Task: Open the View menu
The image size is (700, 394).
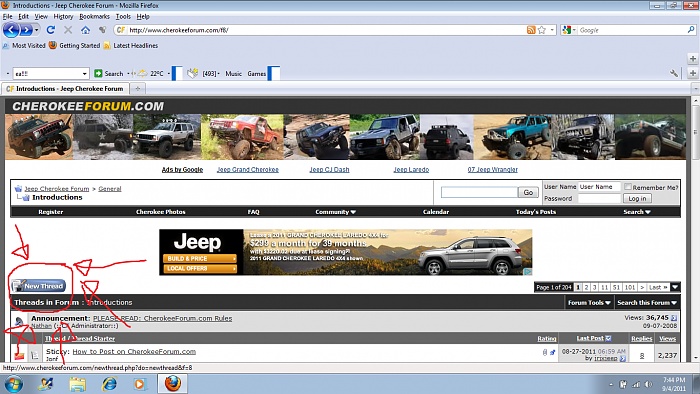Action: 41,17
